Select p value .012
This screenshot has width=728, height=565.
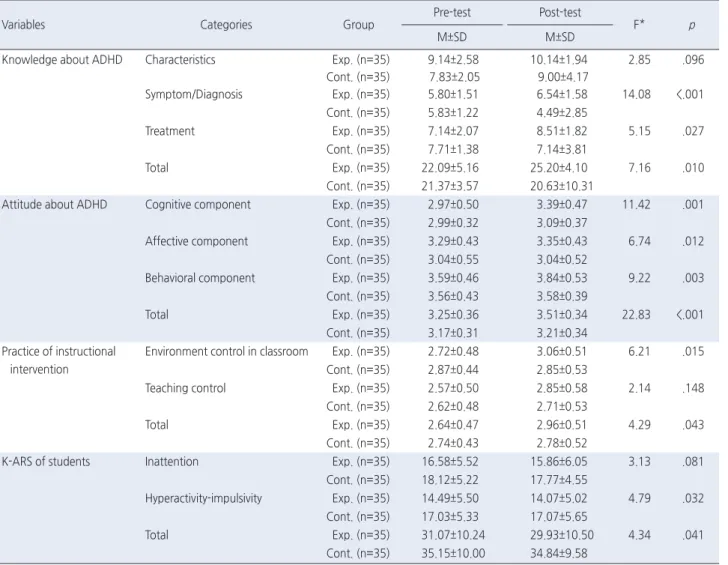pos(693,241)
